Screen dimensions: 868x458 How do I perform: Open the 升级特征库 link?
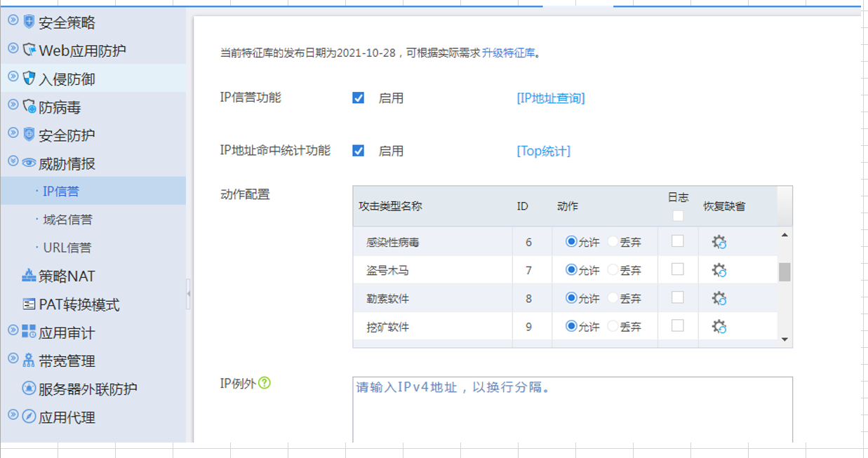pos(508,53)
